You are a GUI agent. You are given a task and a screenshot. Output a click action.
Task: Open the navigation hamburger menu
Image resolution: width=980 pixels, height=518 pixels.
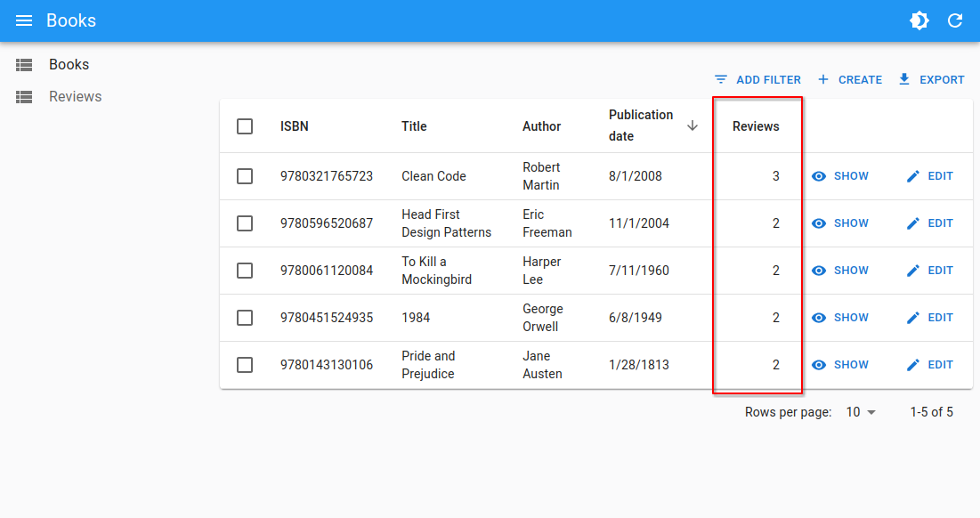(24, 20)
